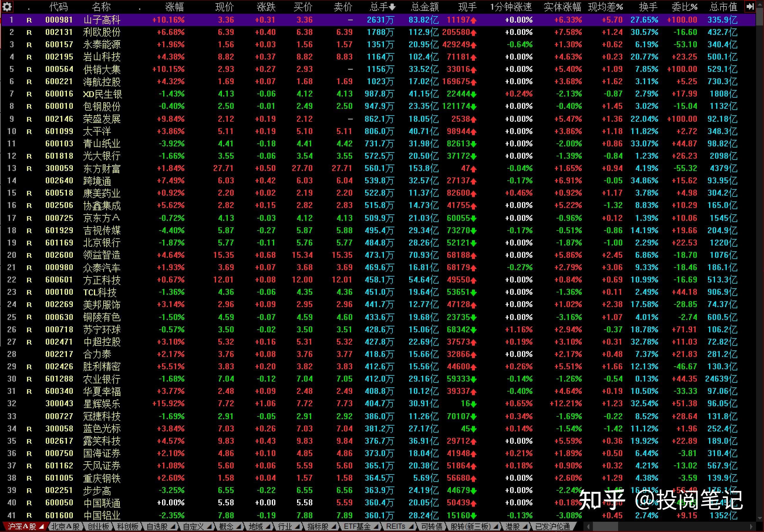Click the R margin marker for 农业银行
764x532 pixels.
(29, 379)
